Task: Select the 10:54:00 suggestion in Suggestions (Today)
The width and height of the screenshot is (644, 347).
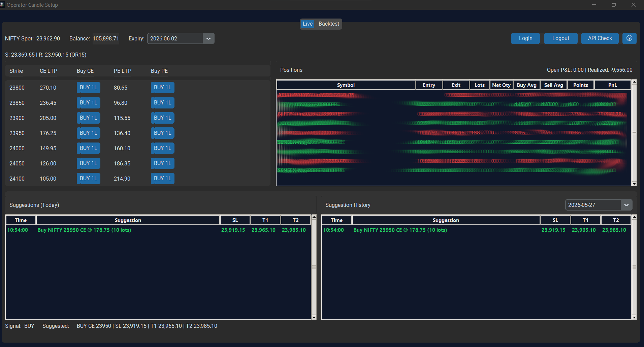Action: point(158,230)
